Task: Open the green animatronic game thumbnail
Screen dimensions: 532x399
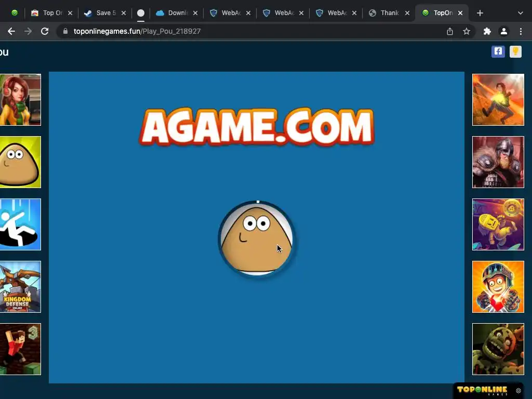Action: pos(498,349)
